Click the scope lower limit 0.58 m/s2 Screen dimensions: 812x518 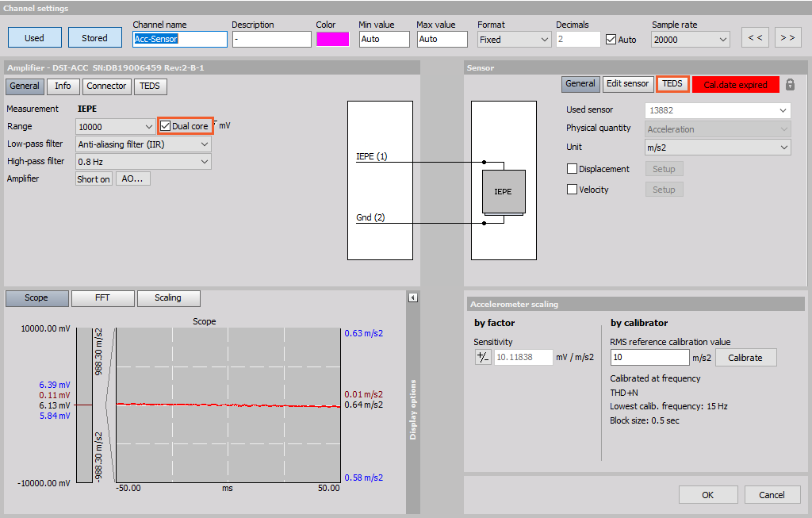point(363,478)
